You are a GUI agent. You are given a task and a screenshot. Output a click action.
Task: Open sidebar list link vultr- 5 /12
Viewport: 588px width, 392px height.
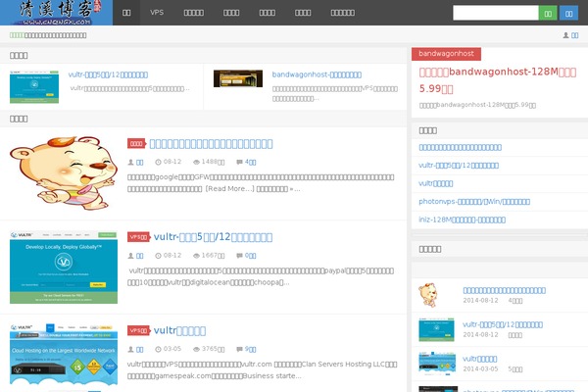pos(459,166)
